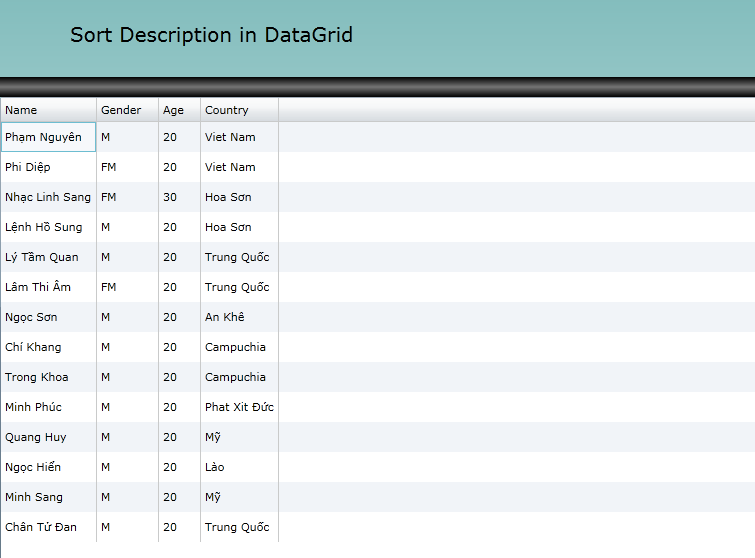Click the Gender column header
Viewport: 755px width, 558px height.
click(x=127, y=110)
